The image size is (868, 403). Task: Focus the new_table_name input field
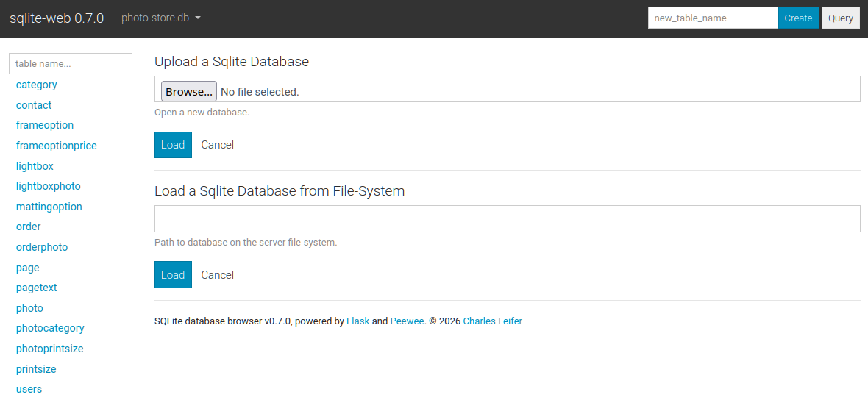pyautogui.click(x=712, y=18)
